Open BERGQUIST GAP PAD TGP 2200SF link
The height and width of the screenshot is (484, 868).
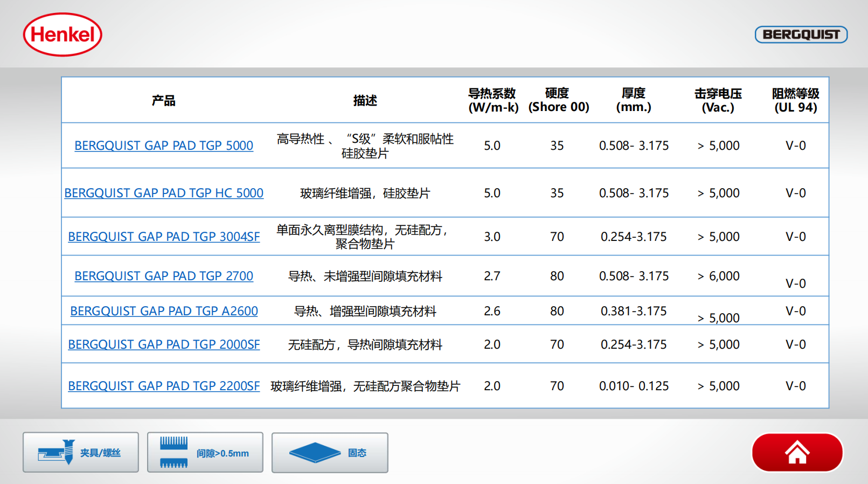(164, 386)
